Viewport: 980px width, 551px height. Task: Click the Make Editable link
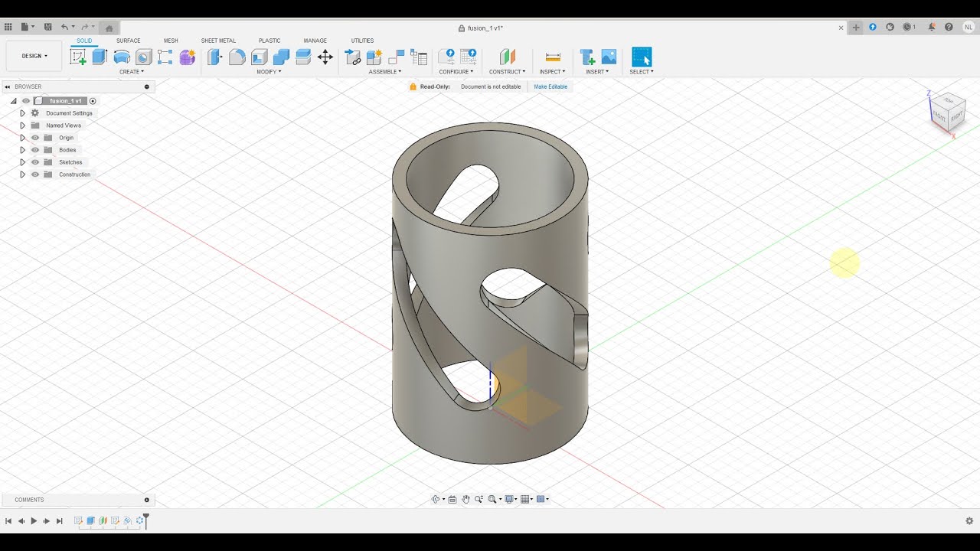click(x=550, y=86)
